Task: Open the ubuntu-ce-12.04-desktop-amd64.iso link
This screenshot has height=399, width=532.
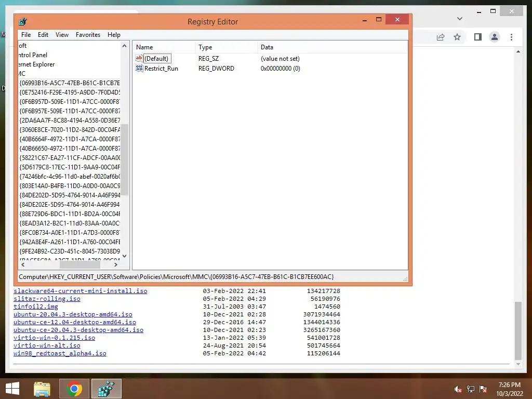Action: point(75,322)
